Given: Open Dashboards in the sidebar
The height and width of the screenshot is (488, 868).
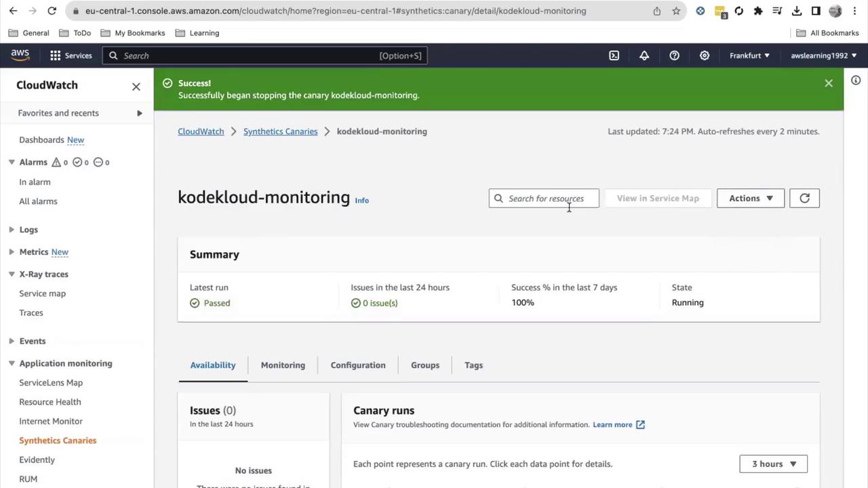Looking at the screenshot, I should [x=41, y=140].
